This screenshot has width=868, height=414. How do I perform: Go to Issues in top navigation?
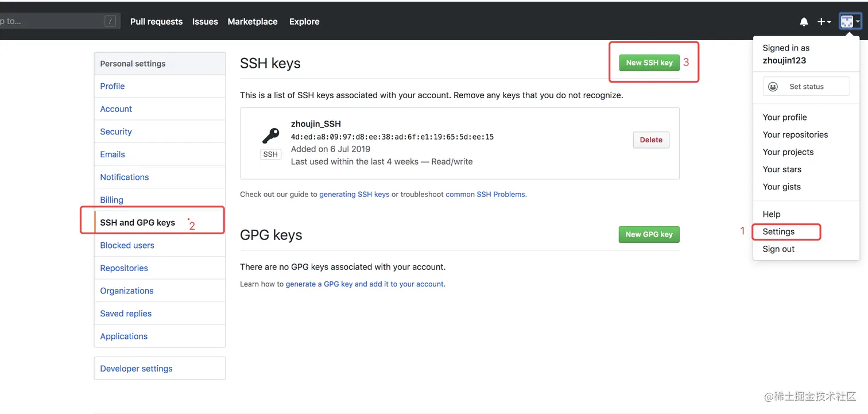(x=205, y=22)
